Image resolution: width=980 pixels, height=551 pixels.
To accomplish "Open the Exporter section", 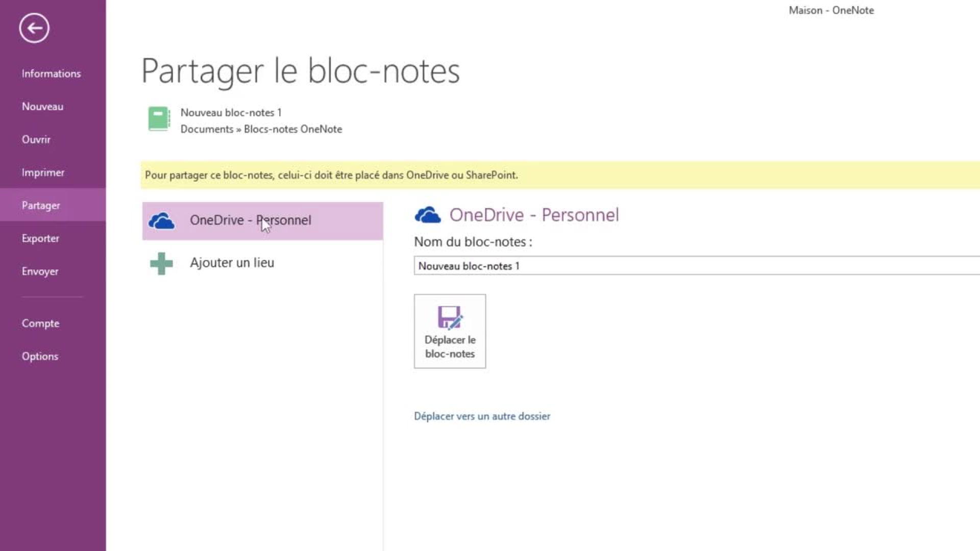I will coord(40,238).
